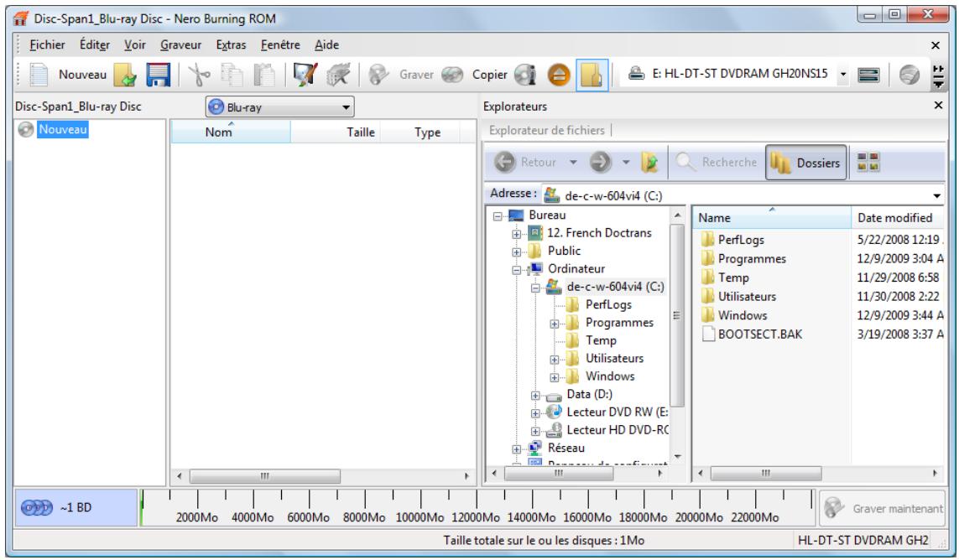Toggle the Dossiers folder pane button

[806, 163]
